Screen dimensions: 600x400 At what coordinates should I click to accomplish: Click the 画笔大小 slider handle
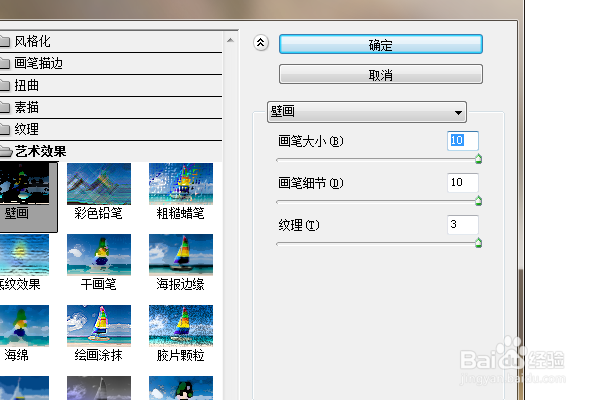click(x=478, y=159)
